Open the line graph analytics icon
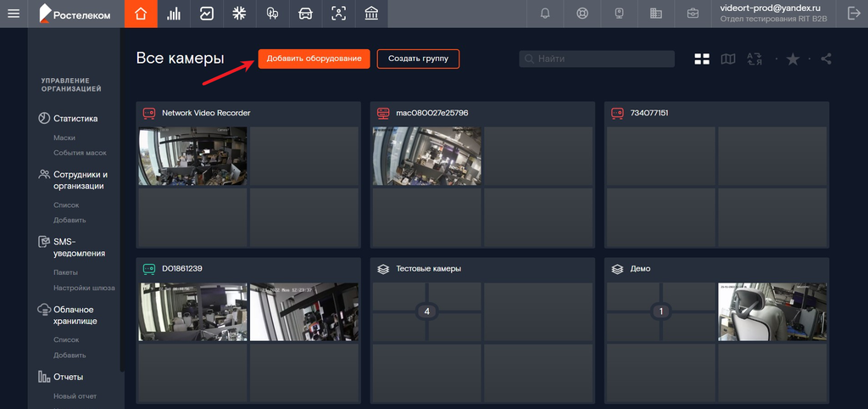Screen dimensions: 868x409 (207, 14)
